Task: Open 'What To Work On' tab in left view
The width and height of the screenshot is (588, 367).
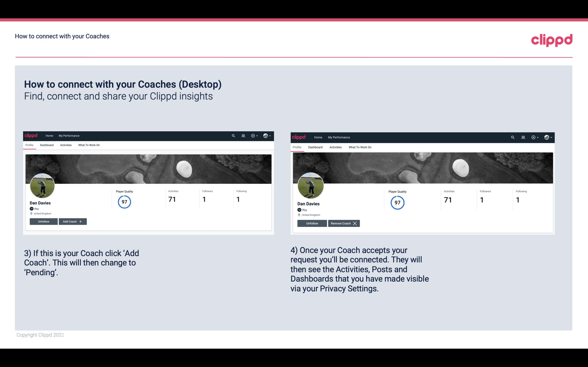Action: pyautogui.click(x=88, y=145)
